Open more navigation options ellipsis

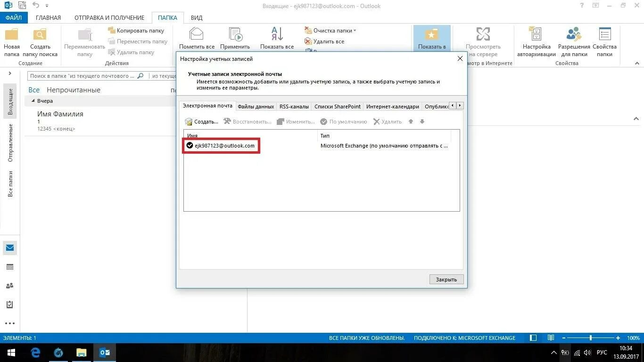(10, 324)
